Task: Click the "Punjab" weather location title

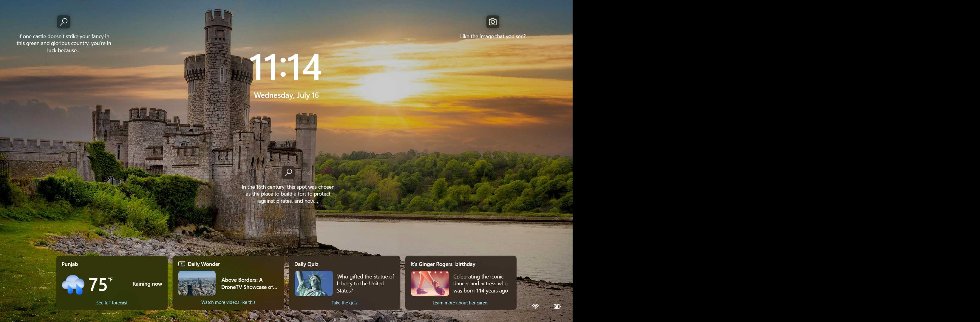Action: tap(69, 264)
